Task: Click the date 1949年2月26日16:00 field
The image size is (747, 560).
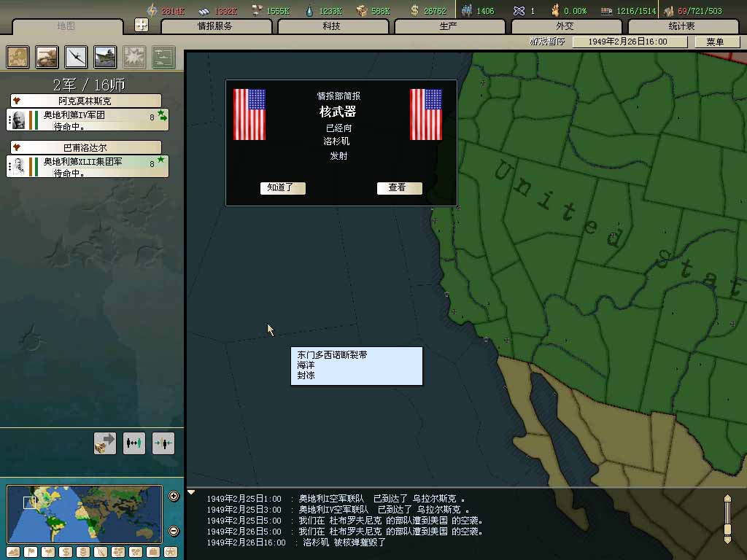Action: (630, 42)
